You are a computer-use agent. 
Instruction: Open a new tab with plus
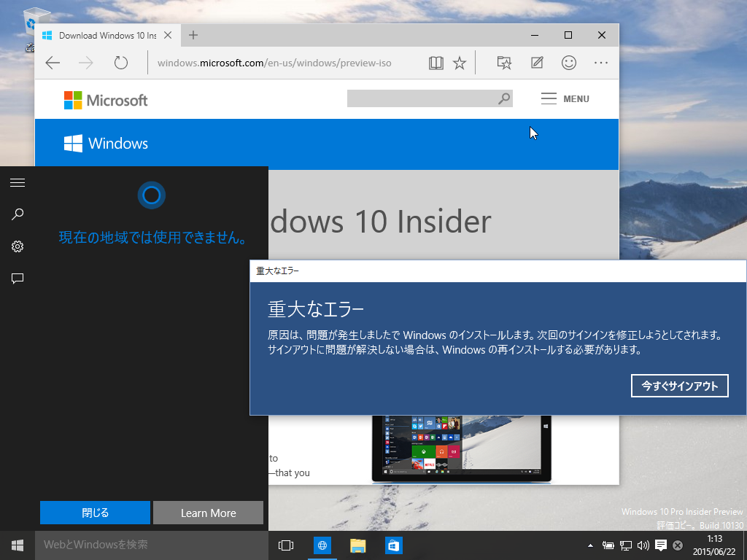193,35
